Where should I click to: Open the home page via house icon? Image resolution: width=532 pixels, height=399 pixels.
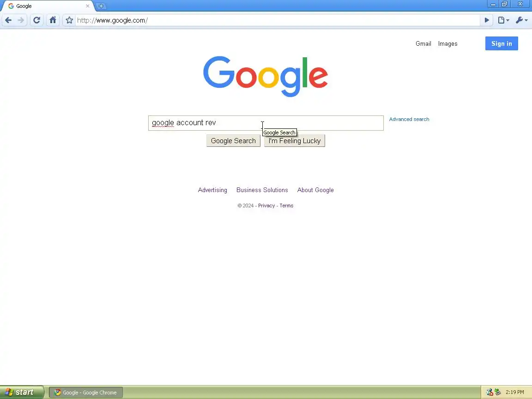(53, 20)
